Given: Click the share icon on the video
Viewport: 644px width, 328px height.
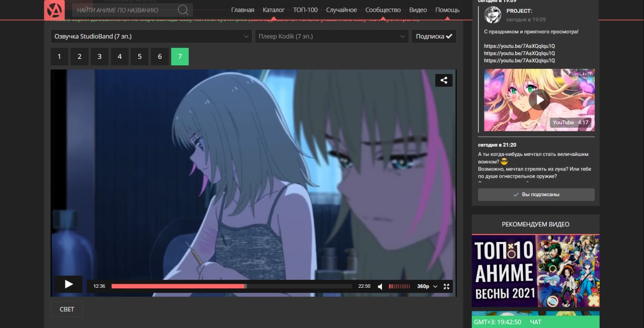Looking at the screenshot, I should click(x=444, y=80).
